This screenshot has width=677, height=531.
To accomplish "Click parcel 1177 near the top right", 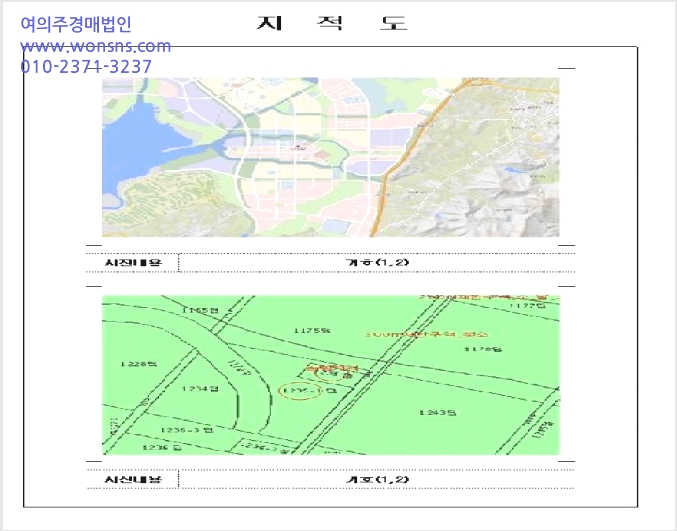I will tap(528, 306).
